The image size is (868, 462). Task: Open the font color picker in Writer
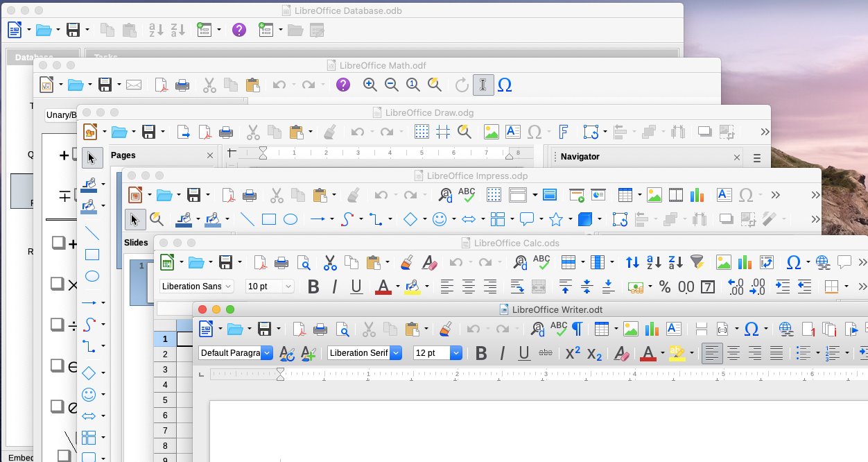click(649, 353)
